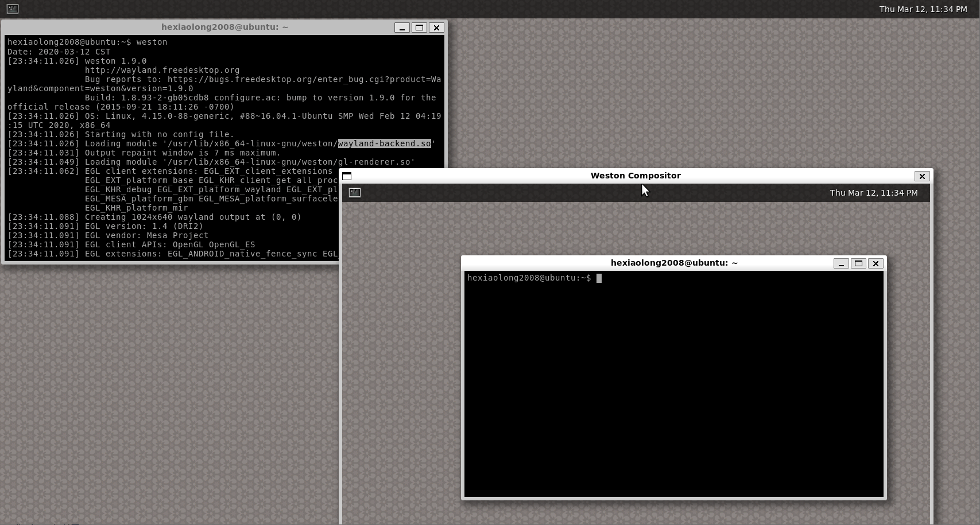Close the outer terminal running weston
This screenshot has height=525, width=980.
pos(436,28)
